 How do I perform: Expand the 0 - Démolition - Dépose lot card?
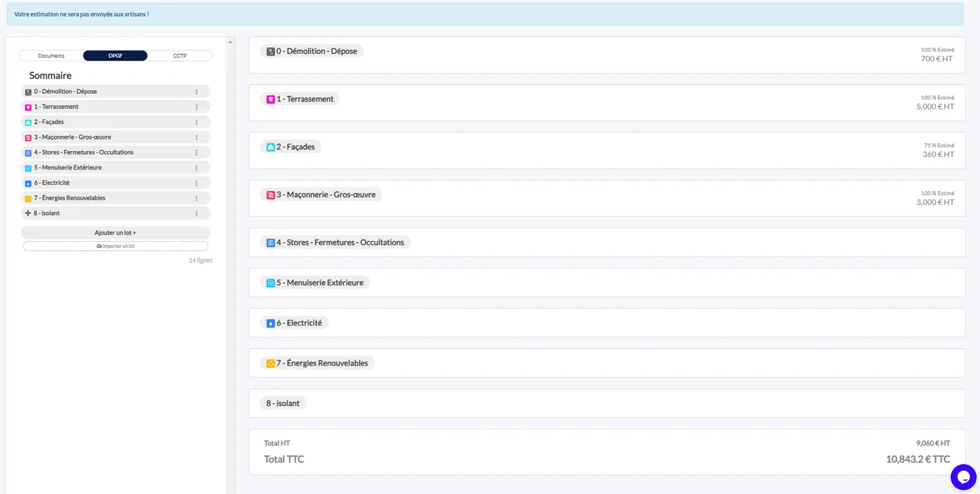[x=607, y=55]
